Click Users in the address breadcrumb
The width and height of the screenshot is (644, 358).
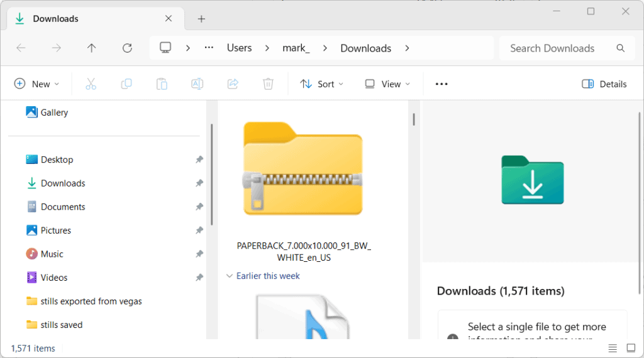pos(240,48)
